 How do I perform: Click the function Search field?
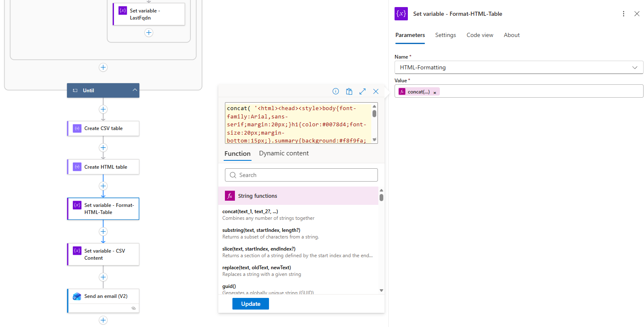point(301,175)
